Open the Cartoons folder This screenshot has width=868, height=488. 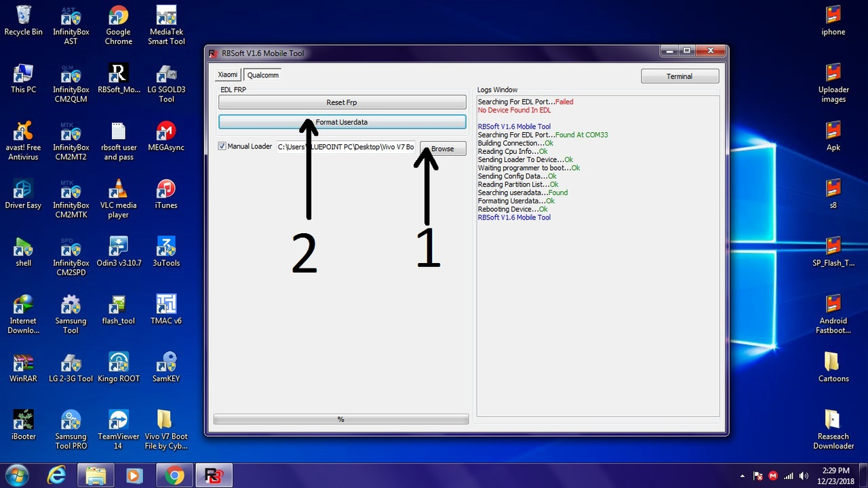pyautogui.click(x=833, y=367)
